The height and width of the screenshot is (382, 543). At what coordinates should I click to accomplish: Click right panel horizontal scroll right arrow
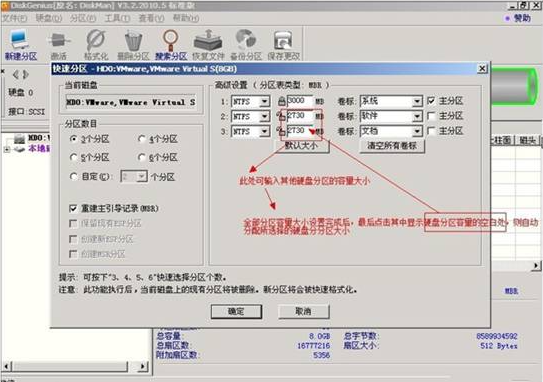[x=535, y=265]
